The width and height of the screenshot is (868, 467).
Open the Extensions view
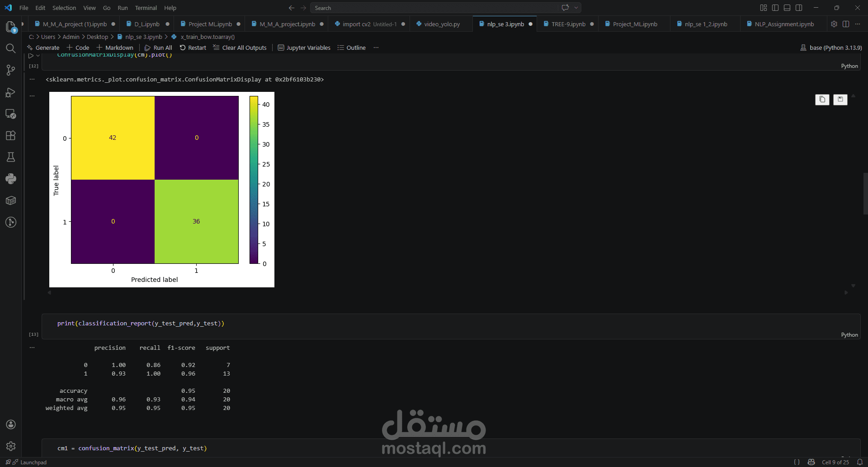(11, 136)
